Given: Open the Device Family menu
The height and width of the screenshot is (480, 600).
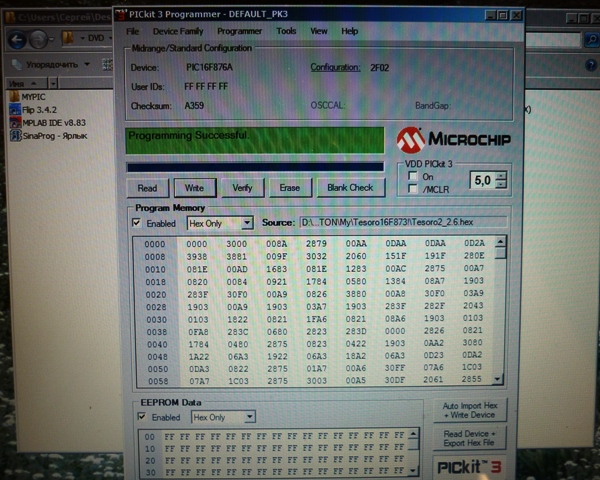Looking at the screenshot, I should [x=178, y=31].
